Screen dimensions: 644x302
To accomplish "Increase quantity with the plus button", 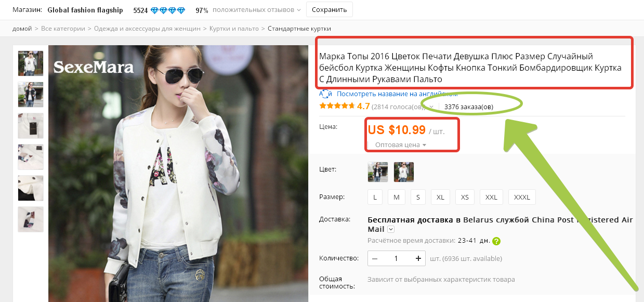I will tap(418, 258).
